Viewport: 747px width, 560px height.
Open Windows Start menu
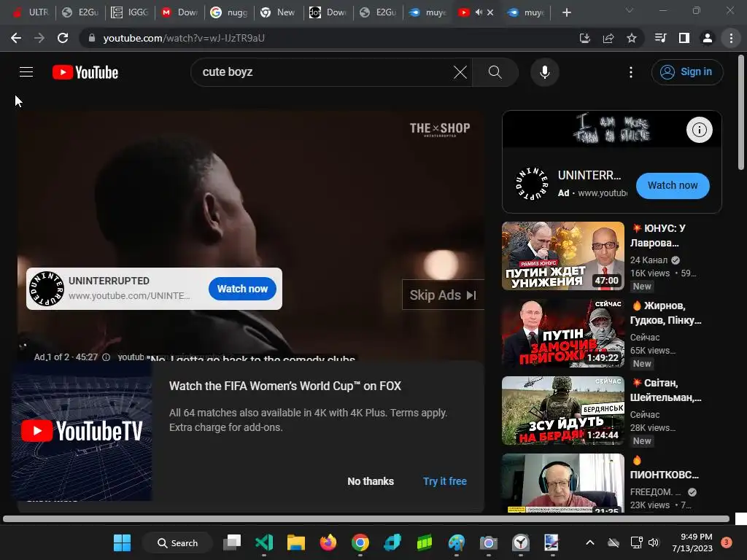pos(123,542)
